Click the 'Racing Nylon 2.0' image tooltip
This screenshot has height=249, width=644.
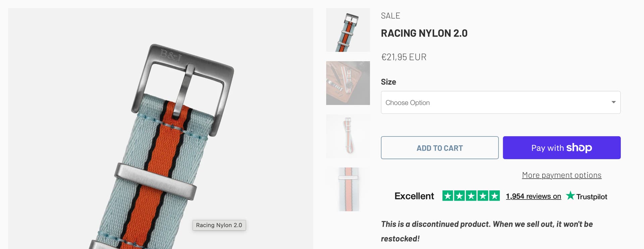[219, 225]
